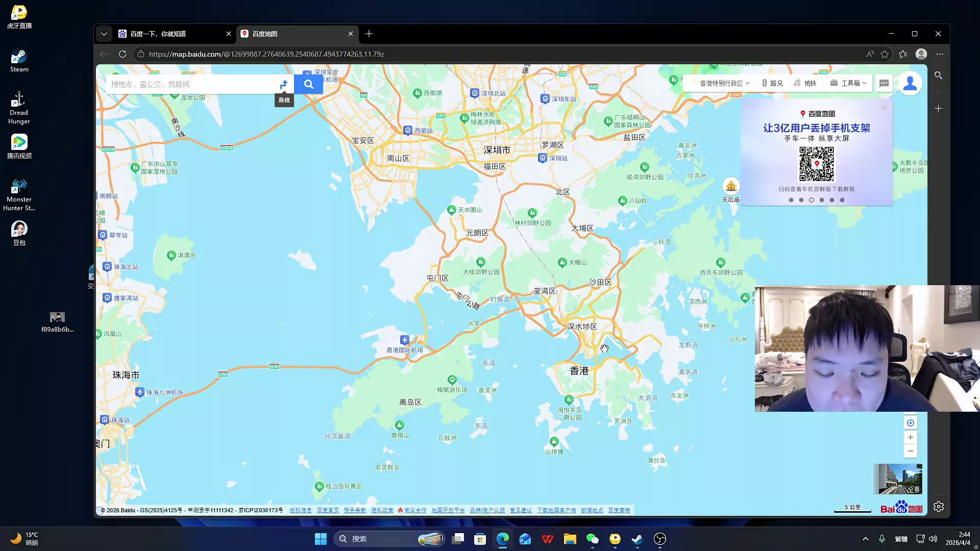Screen dimensions: 980x551
Task: Click the locate-me target icon
Action: click(x=910, y=423)
